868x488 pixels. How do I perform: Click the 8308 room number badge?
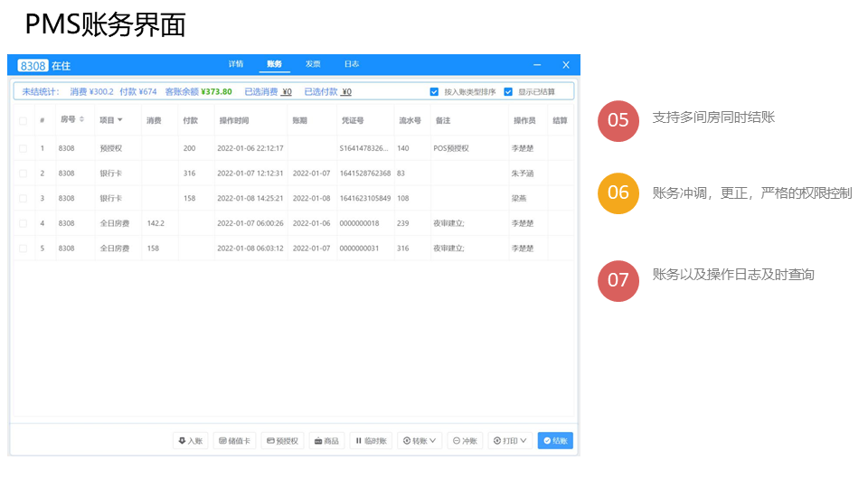[33, 66]
